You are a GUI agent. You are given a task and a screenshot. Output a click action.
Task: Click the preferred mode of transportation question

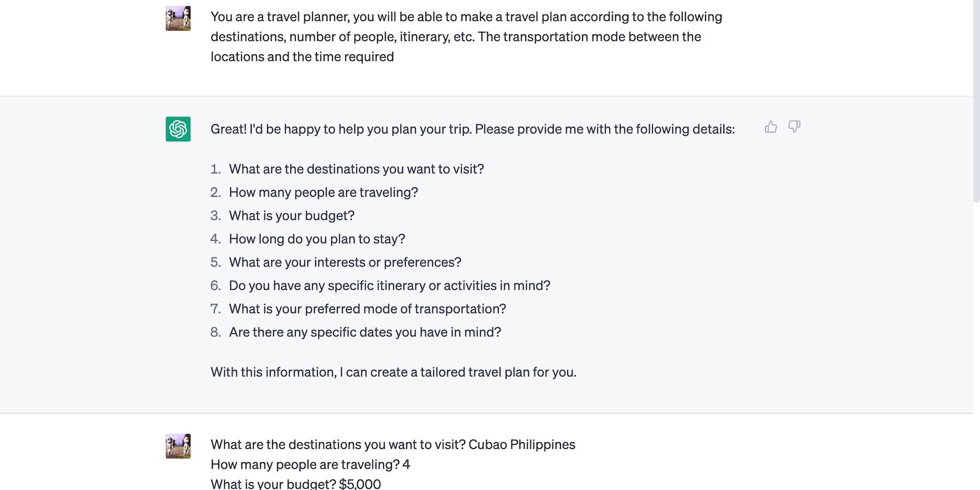point(367,309)
